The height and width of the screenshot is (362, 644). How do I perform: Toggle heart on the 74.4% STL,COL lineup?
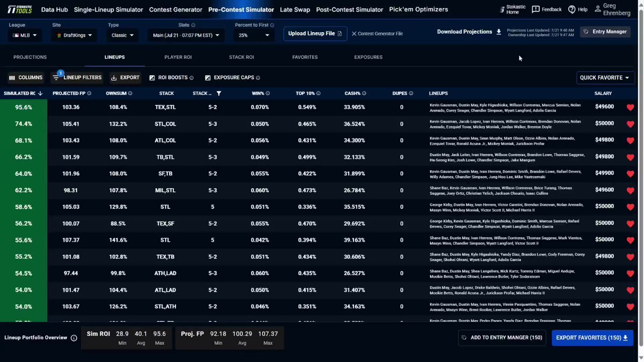pos(631,124)
